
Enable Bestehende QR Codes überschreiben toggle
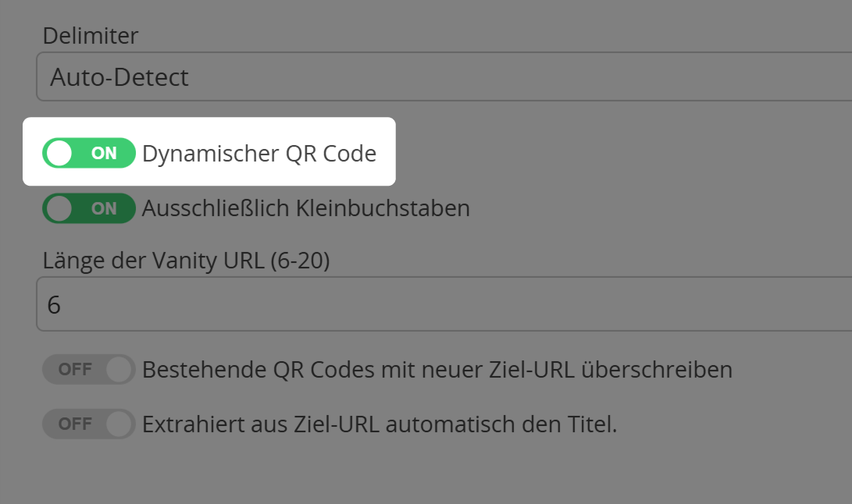[89, 370]
